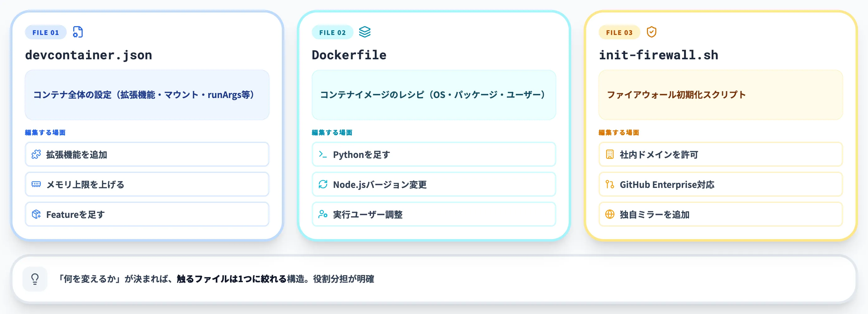Click 編集する場面 label under devcontainer.json
The width and height of the screenshot is (868, 314).
pyautogui.click(x=45, y=133)
